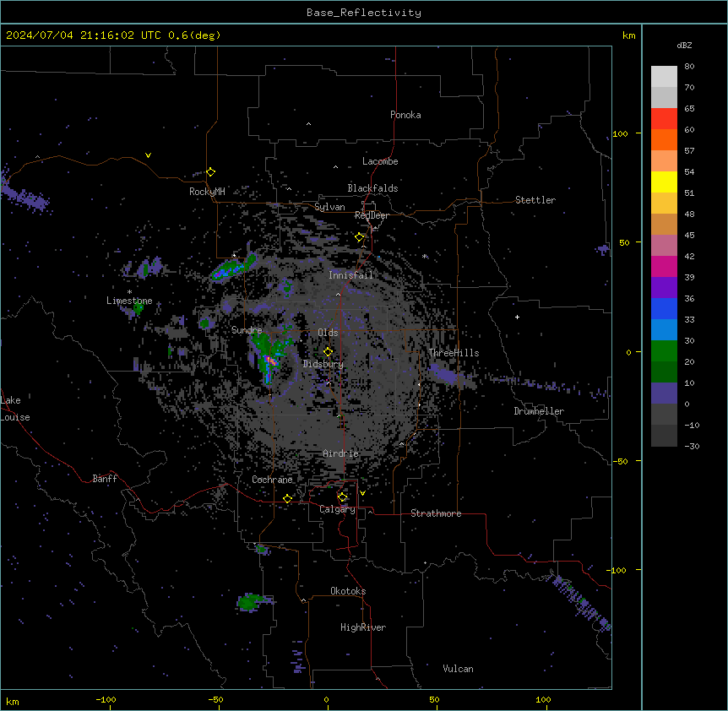Click the Blackfalds town label

pyautogui.click(x=372, y=188)
